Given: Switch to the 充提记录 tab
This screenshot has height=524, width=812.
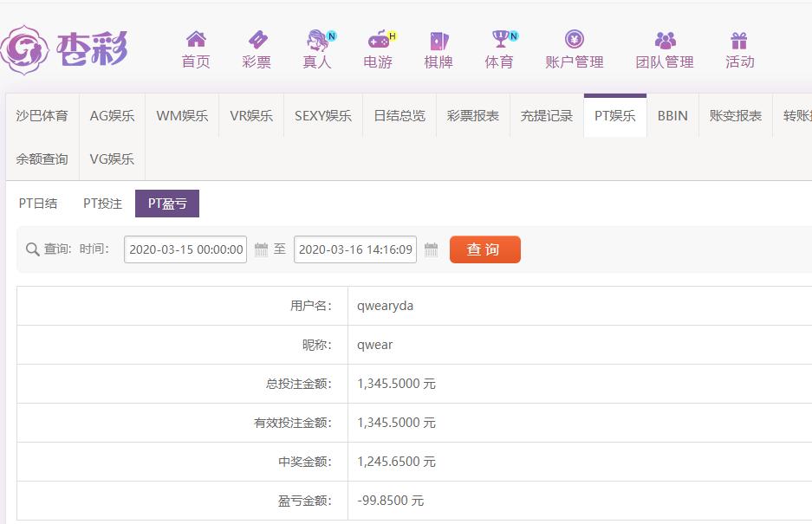Looking at the screenshot, I should (546, 116).
